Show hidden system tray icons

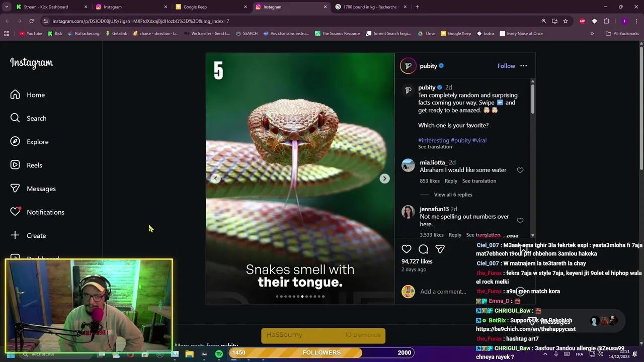(545, 354)
